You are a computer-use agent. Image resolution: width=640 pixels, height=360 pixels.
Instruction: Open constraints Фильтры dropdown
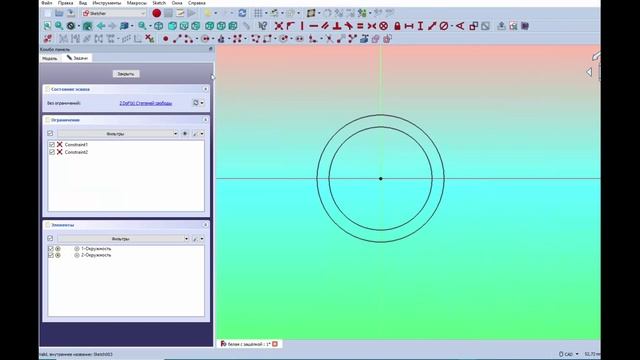[118, 133]
